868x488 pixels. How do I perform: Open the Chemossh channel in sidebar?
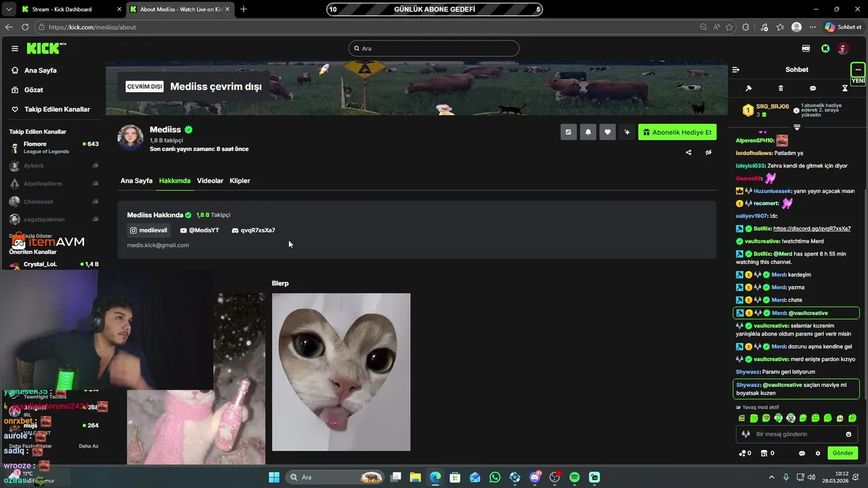(x=54, y=201)
